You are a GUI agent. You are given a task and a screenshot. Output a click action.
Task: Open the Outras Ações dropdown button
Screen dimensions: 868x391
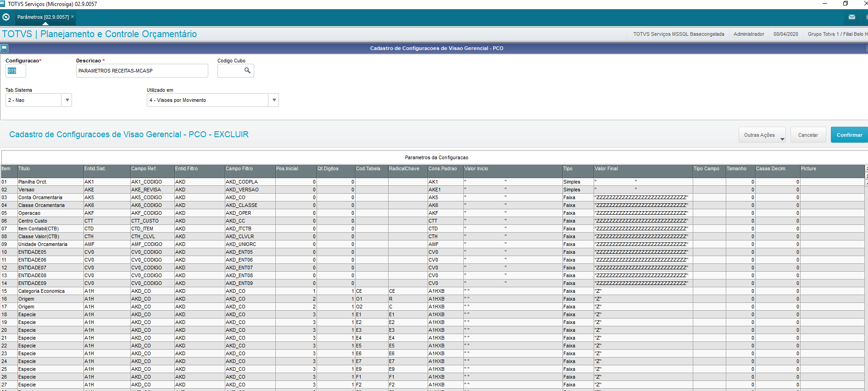[762, 135]
